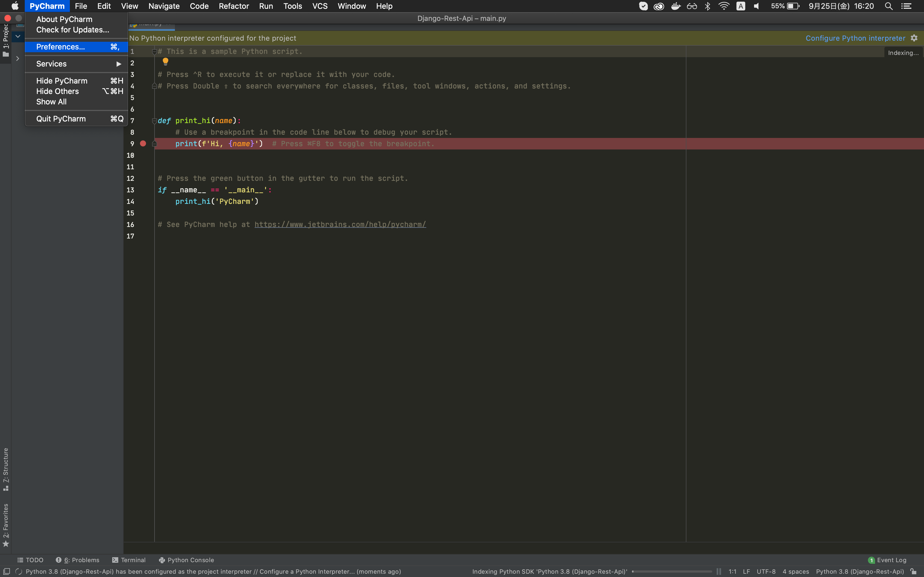Image resolution: width=924 pixels, height=577 pixels.
Task: Open the PyCharm help URL on line 16
Action: pos(339,224)
